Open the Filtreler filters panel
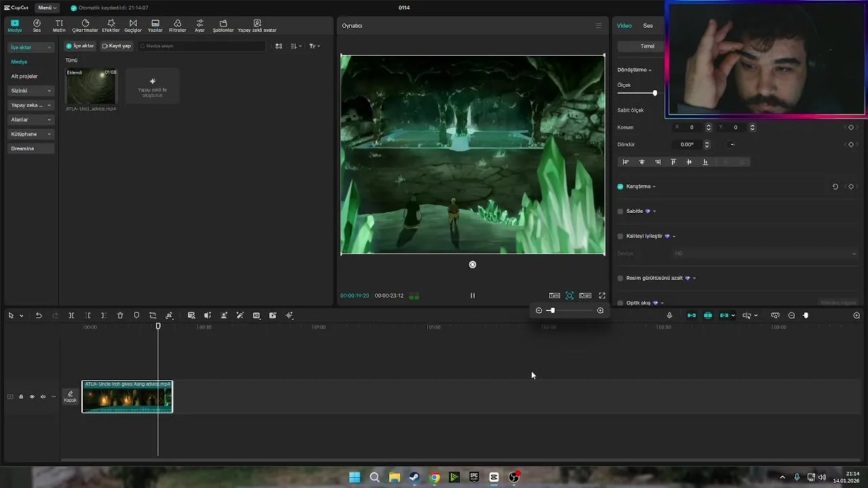 pyautogui.click(x=178, y=26)
